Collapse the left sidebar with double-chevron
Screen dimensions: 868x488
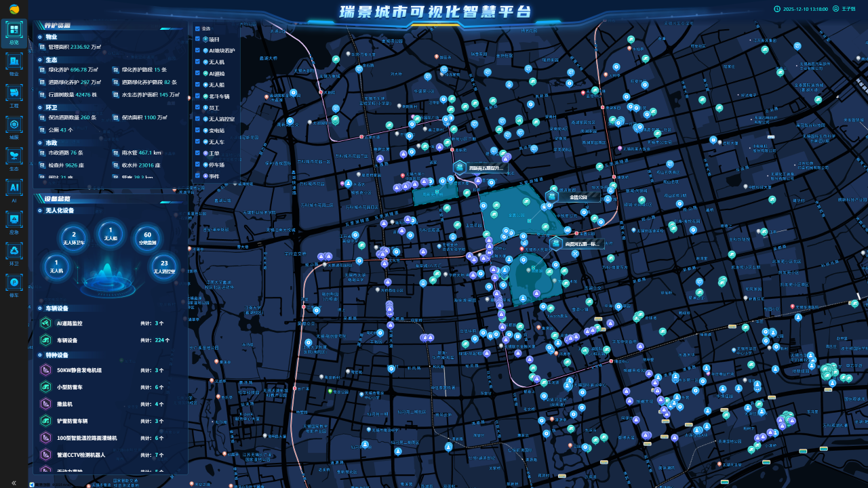(14, 483)
